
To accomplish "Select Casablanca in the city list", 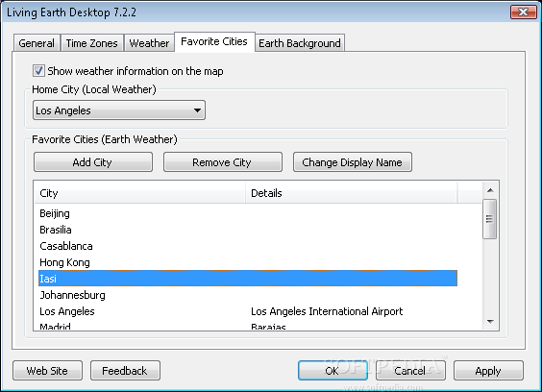I will coord(248,246).
